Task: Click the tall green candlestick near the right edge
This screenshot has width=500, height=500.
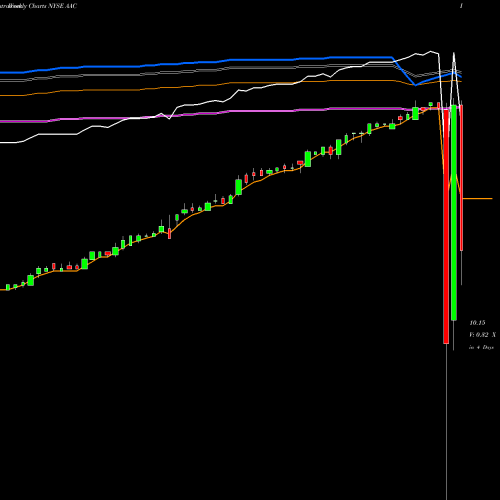Action: [x=454, y=213]
